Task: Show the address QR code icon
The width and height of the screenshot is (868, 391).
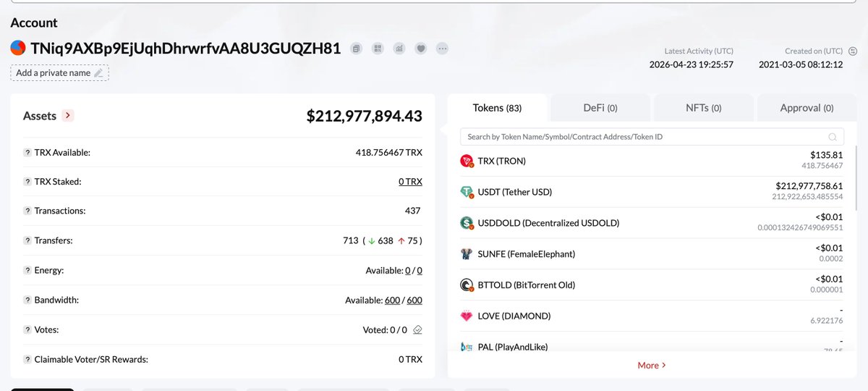Action: (x=377, y=49)
